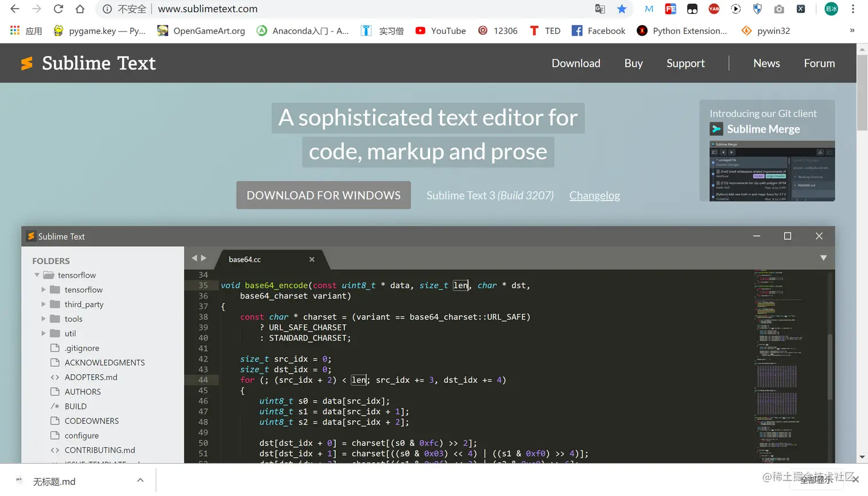The height and width of the screenshot is (496, 868).
Task: Click the Sublime Text logo in header
Action: (x=88, y=63)
